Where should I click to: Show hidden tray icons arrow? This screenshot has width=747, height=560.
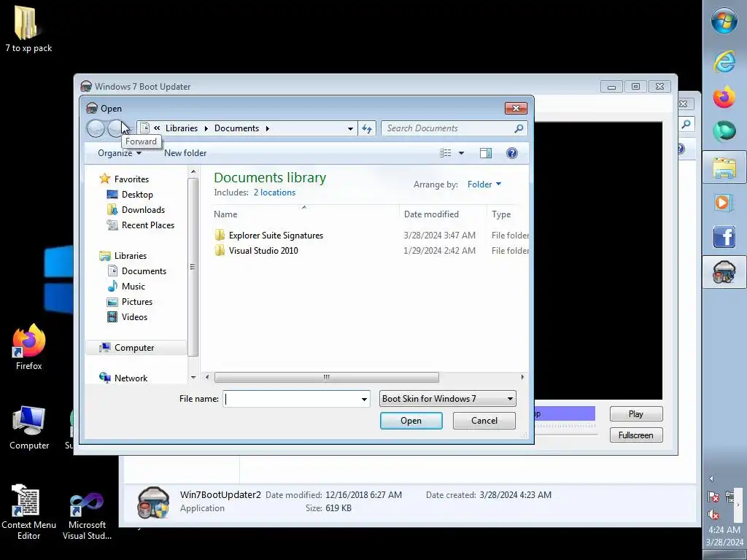tap(711, 478)
